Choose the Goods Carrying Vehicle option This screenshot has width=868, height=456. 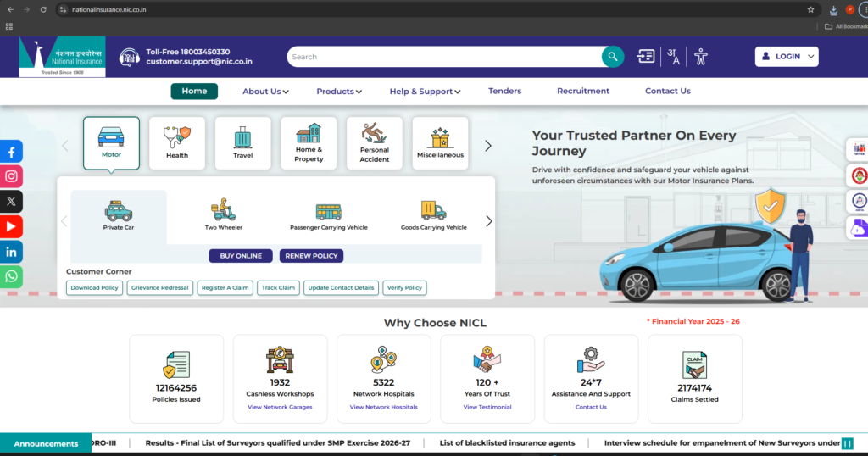coord(433,216)
